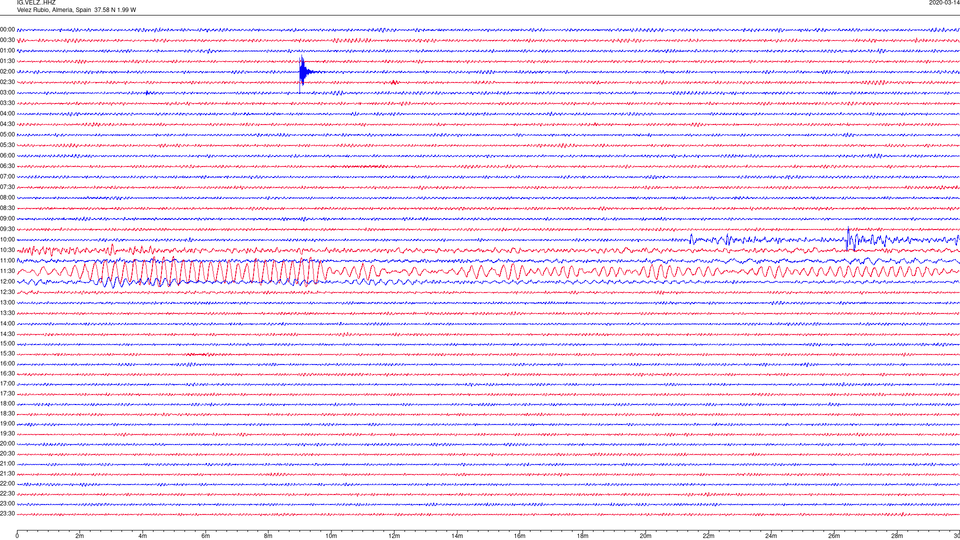This screenshot has height=540, width=960.
Task: Click the 26m tick on time axis
Action: (x=834, y=536)
